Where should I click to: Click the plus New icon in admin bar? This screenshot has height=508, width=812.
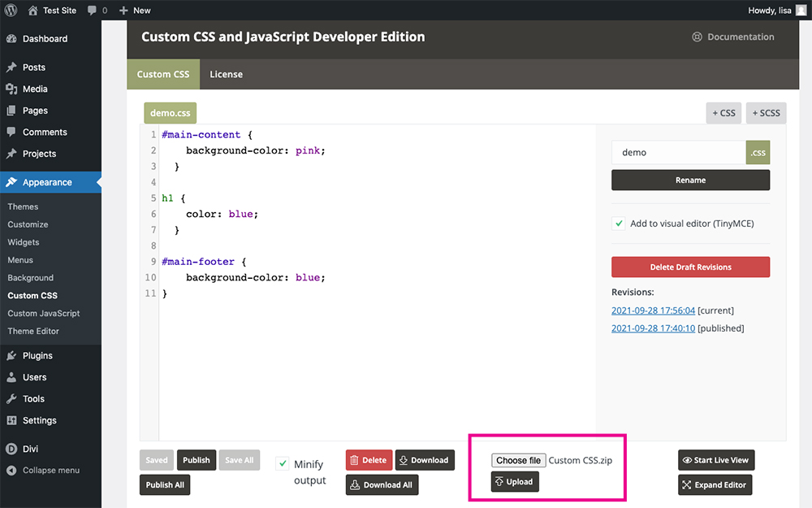[x=123, y=11]
